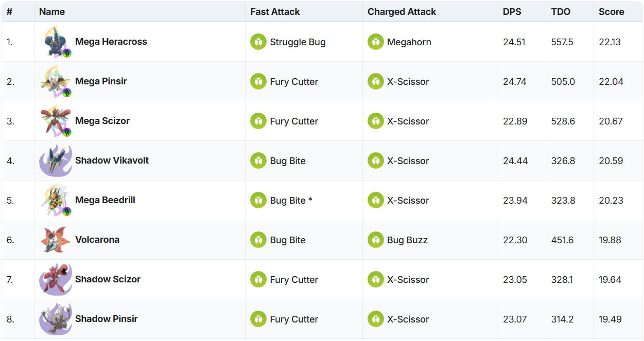Image resolution: width=644 pixels, height=341 pixels.
Task: Click the Name column header
Action: point(52,12)
